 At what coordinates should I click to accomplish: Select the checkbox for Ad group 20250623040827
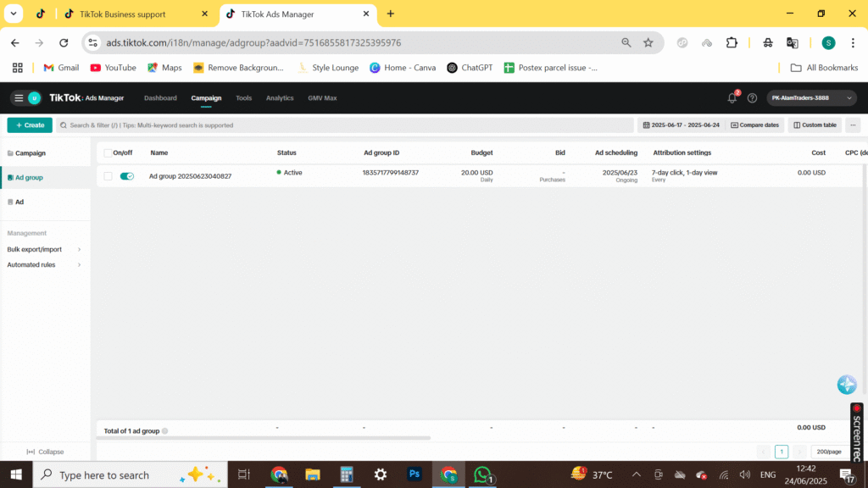(108, 176)
